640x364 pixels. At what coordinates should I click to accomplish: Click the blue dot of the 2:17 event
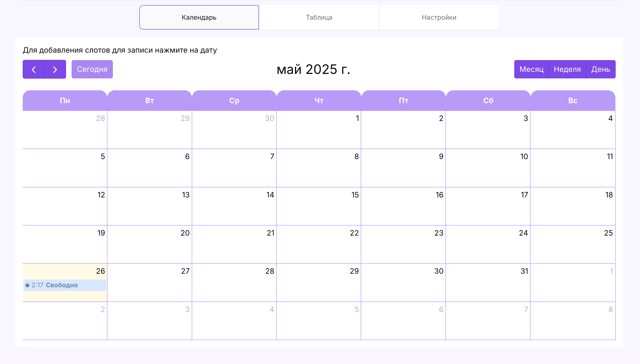[x=28, y=285]
